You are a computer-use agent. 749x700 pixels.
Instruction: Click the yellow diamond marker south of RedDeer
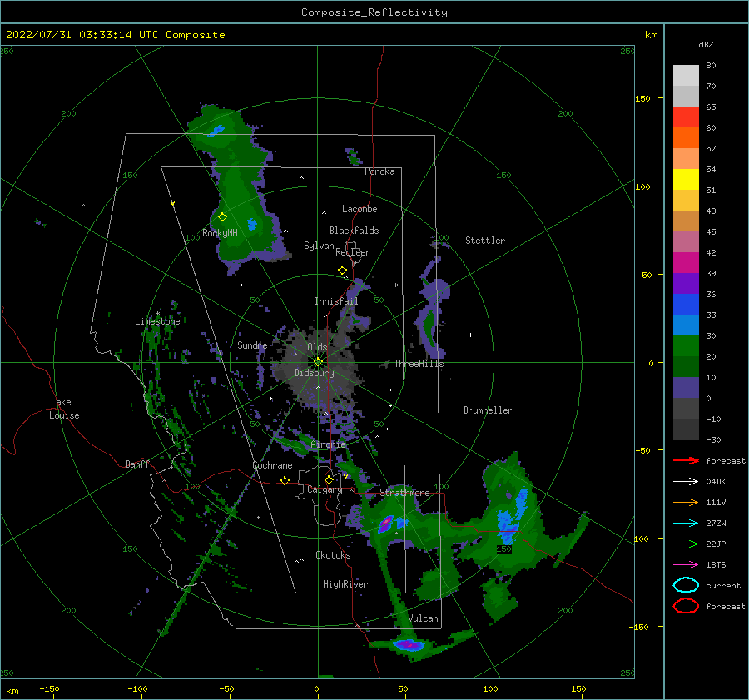click(x=342, y=271)
